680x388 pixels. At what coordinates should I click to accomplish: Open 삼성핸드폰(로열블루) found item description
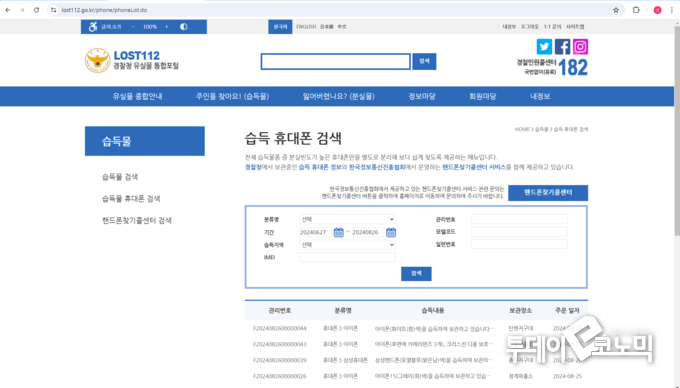coord(434,360)
